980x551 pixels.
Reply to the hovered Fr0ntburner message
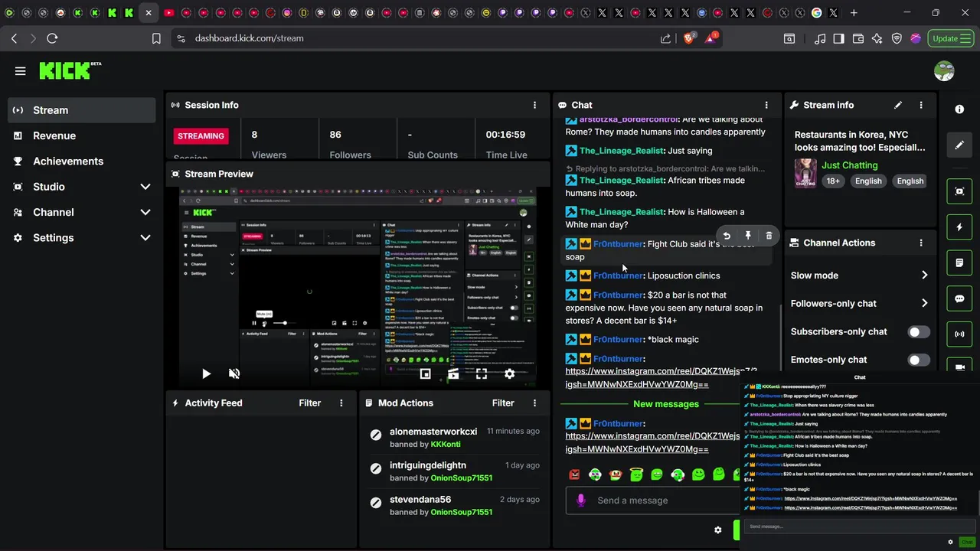[x=727, y=236]
